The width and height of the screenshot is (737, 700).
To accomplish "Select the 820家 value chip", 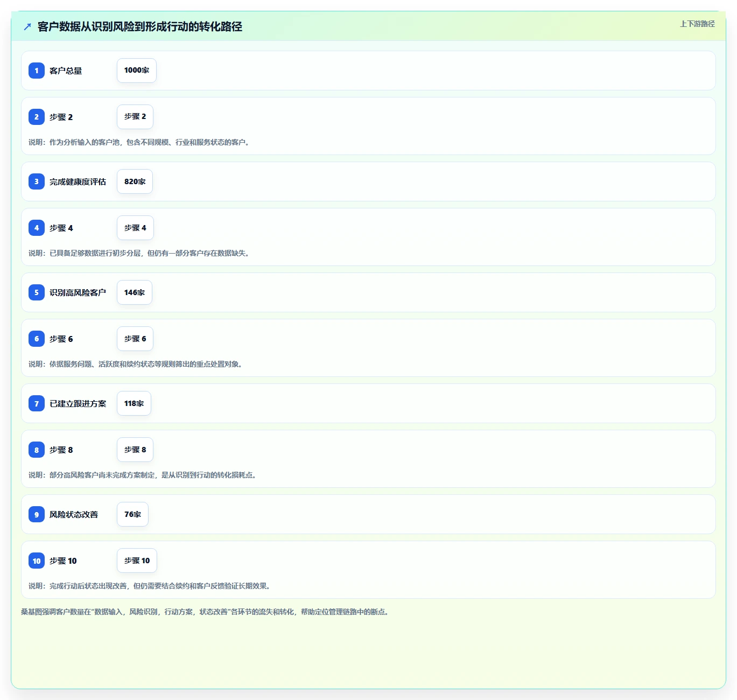I will 135,181.
